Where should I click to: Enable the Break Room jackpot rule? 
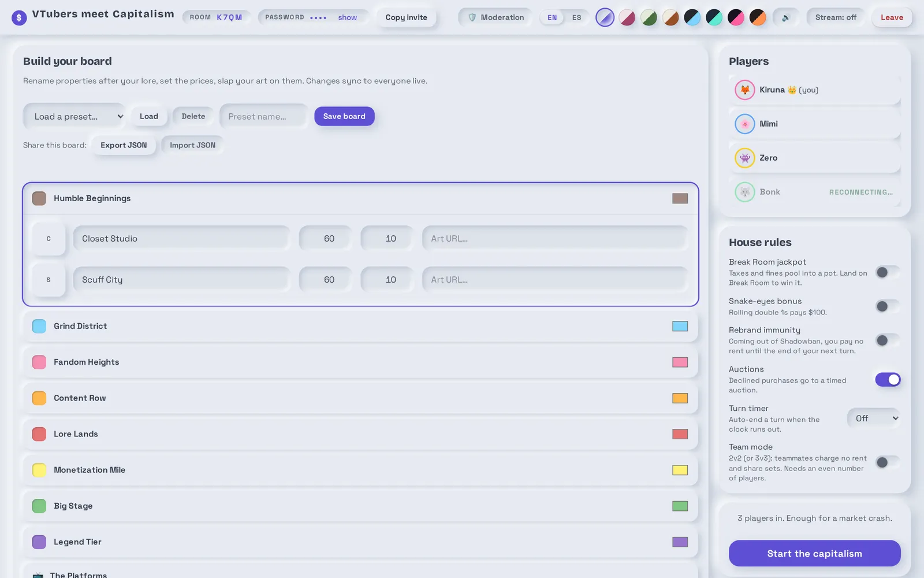(x=888, y=272)
